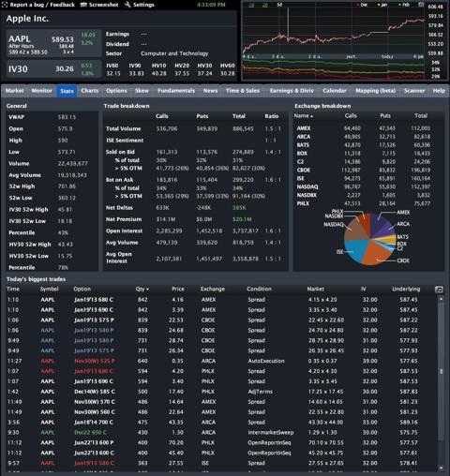The height and width of the screenshot is (476, 450).
Task: Select the Jun22'13 600 P trade row
Action: [221, 442]
